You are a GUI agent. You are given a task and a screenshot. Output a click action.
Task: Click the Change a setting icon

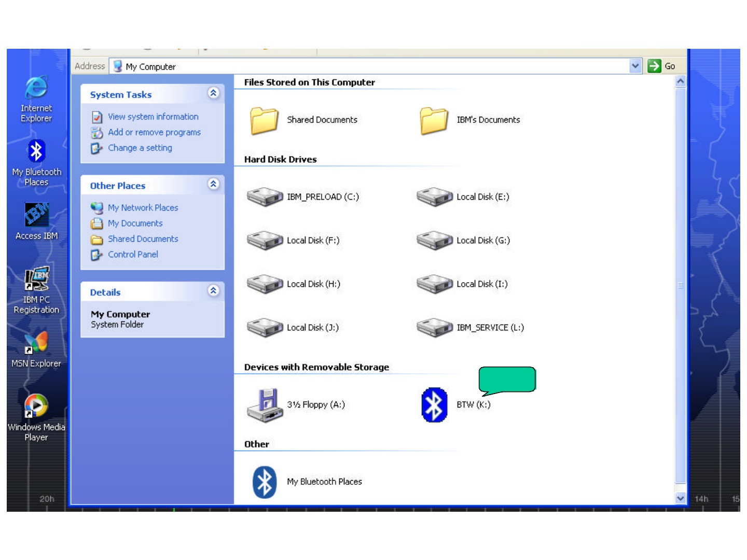point(97,148)
